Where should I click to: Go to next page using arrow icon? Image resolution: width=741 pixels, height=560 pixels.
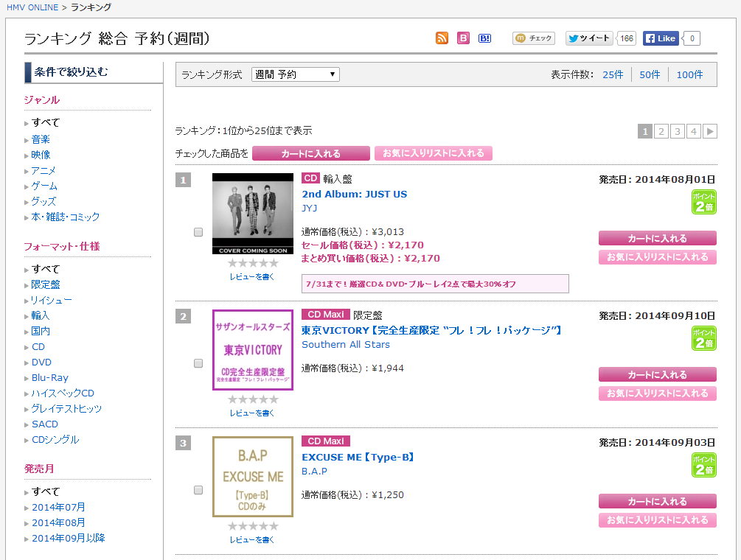click(710, 131)
